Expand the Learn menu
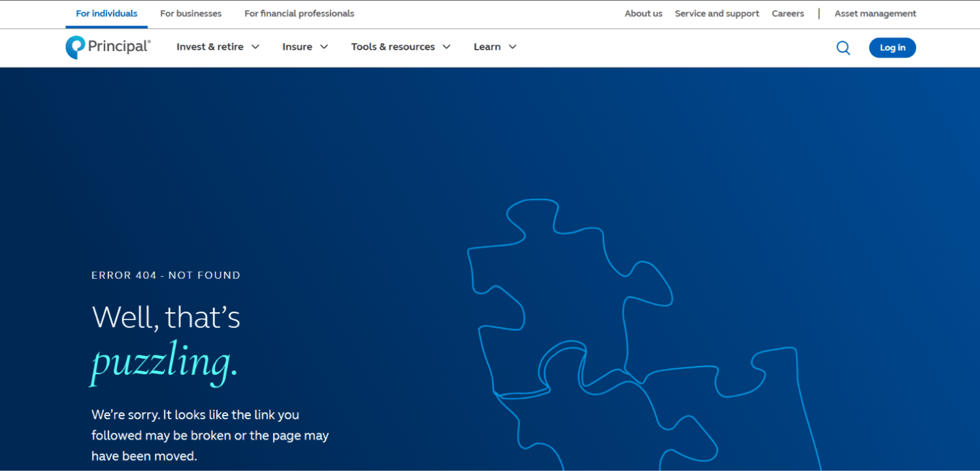The image size is (980, 471). point(495,47)
